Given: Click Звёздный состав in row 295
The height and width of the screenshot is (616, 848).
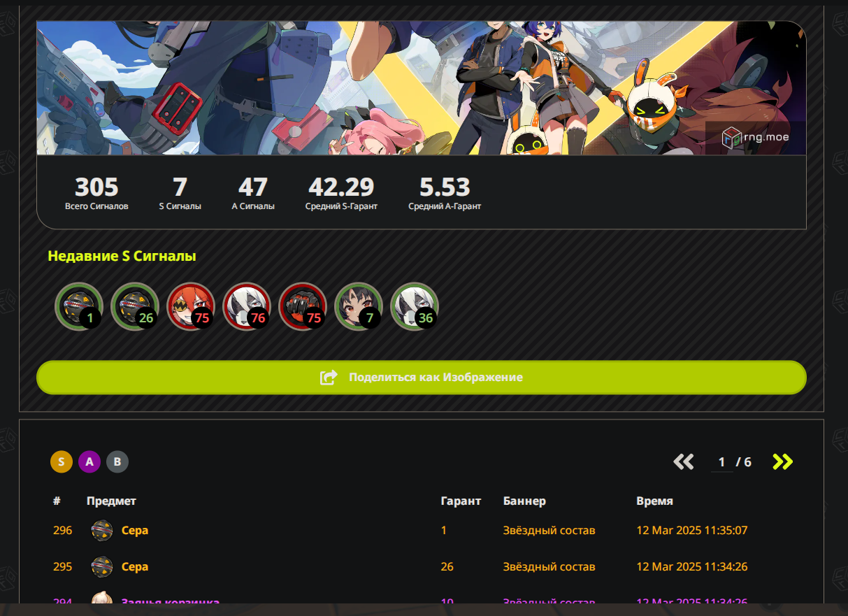Looking at the screenshot, I should [x=549, y=566].
